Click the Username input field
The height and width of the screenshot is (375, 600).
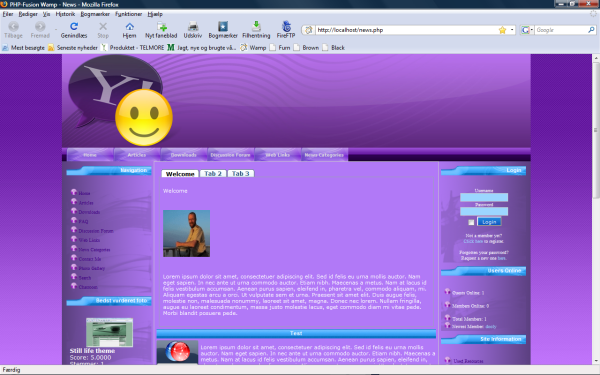(484, 197)
